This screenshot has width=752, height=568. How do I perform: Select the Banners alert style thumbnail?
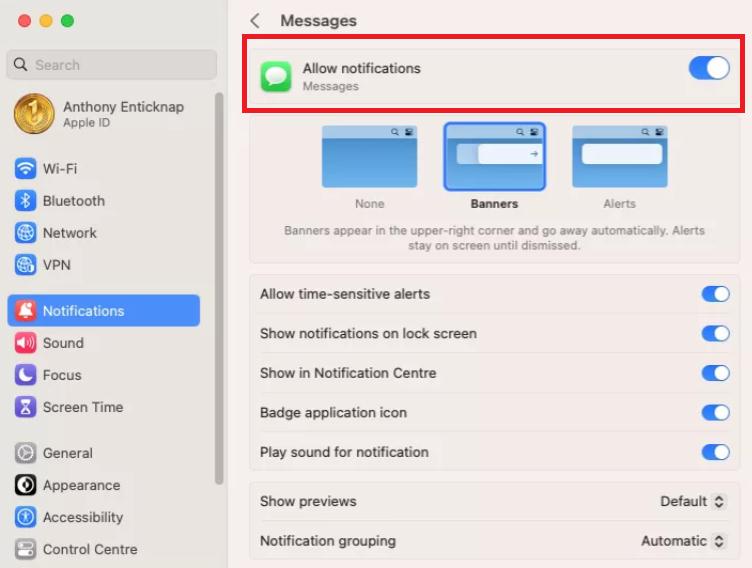494,157
